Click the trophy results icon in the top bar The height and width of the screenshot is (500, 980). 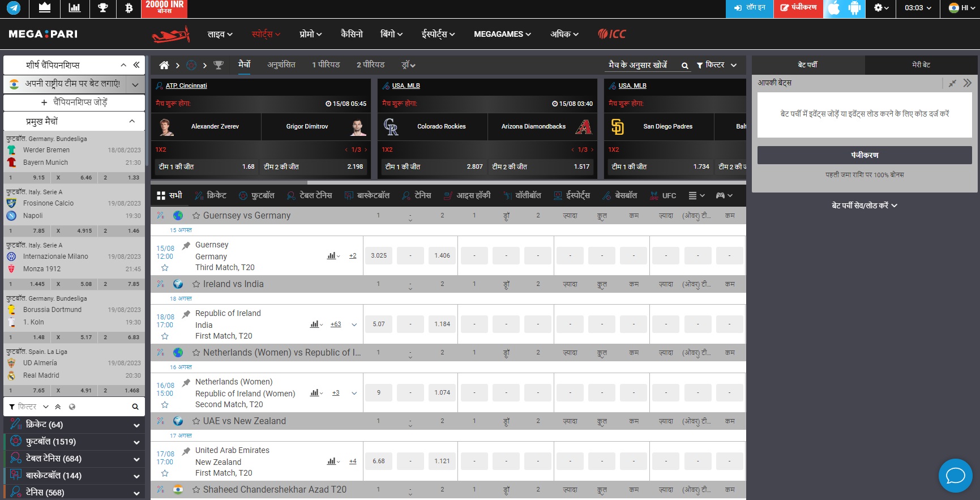tap(102, 8)
